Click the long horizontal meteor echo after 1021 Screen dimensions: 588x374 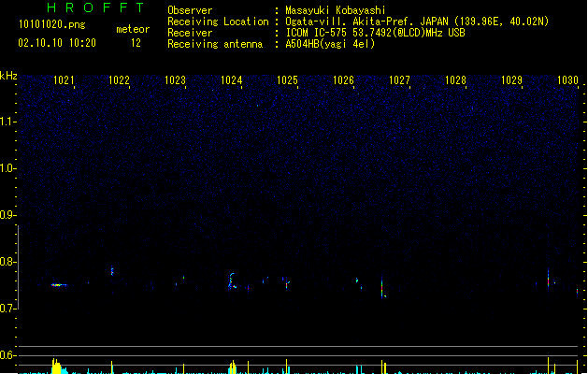(59, 285)
